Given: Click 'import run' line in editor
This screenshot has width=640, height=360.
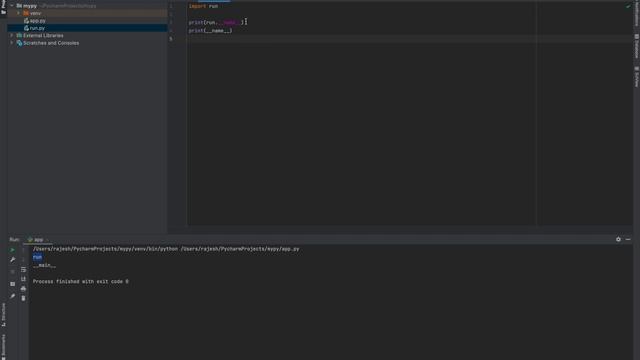Looking at the screenshot, I should coord(203,6).
